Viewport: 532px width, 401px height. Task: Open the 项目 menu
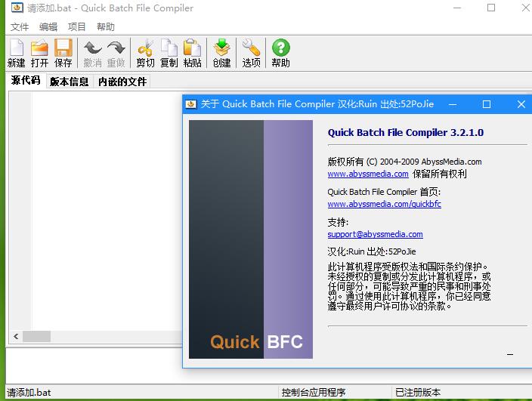pos(76,26)
